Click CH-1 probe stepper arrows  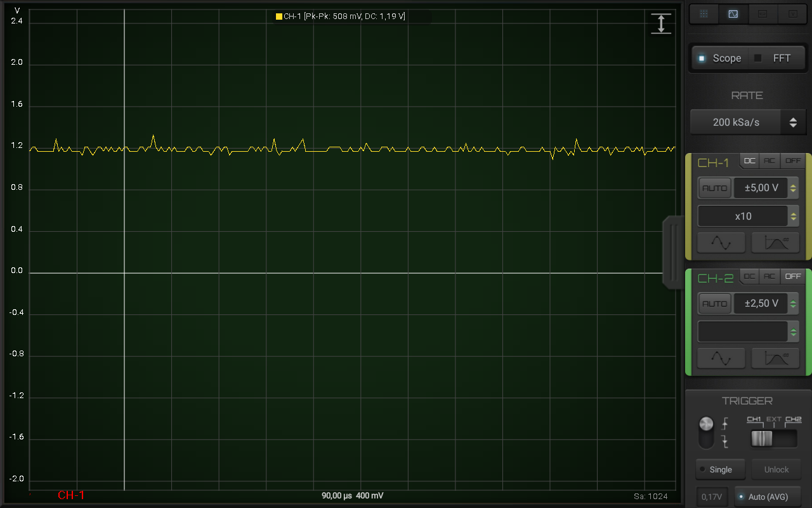coord(794,217)
